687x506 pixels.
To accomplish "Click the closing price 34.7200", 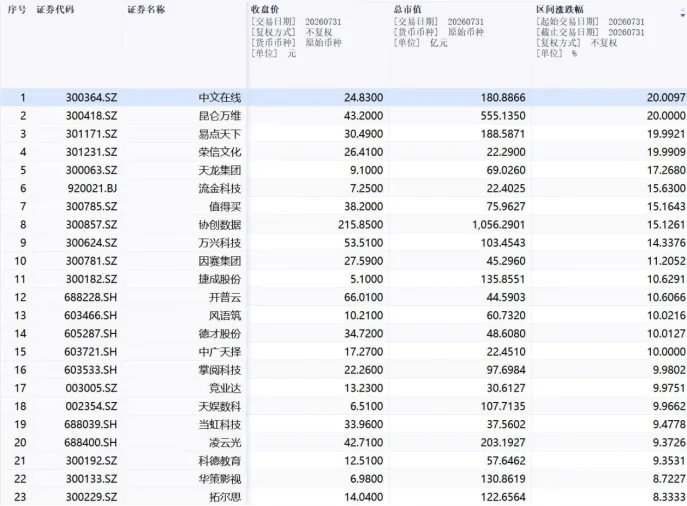I will point(364,334).
